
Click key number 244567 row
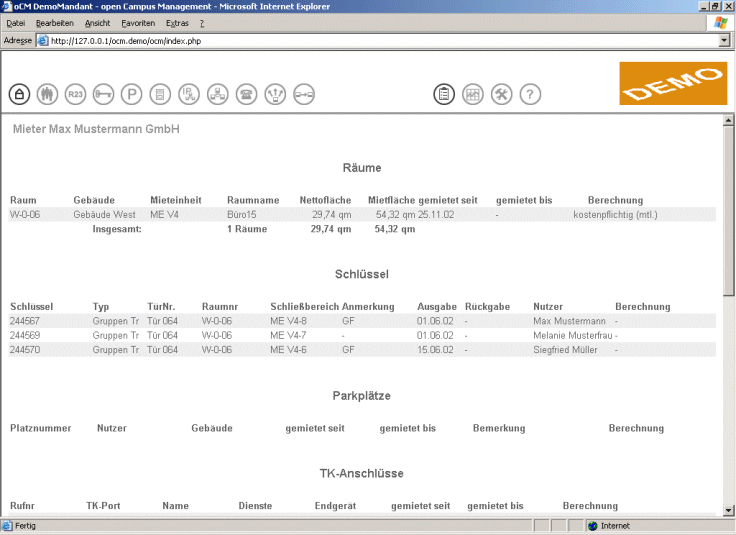(25, 320)
